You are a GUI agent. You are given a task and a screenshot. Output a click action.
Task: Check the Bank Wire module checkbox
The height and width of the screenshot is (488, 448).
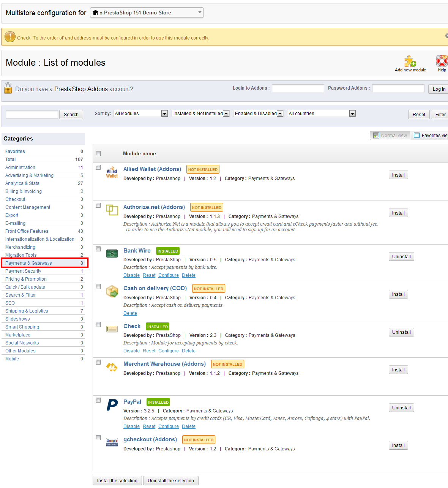coord(98,249)
